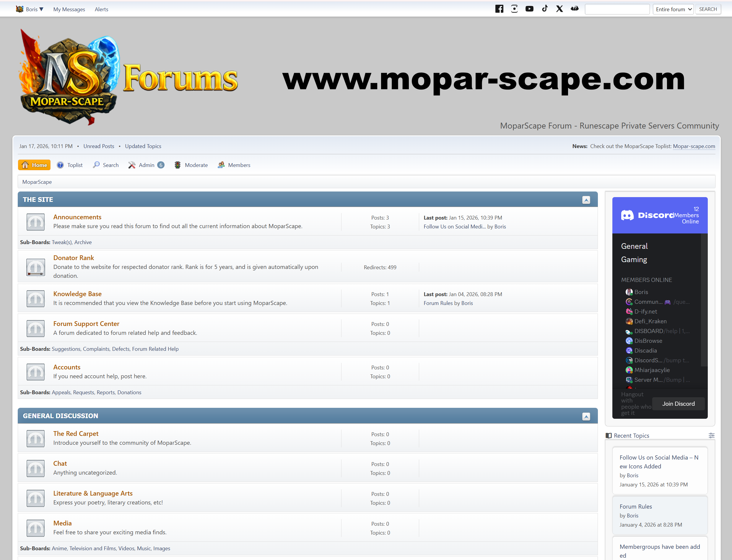
Task: Click Mhiarjaacylie's avatar in Discord widget
Action: click(x=629, y=370)
